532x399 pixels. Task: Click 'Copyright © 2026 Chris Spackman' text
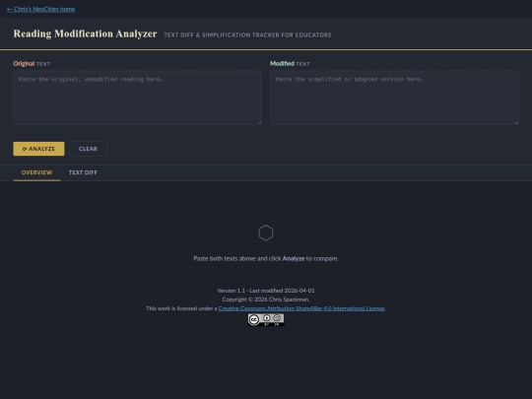point(266,299)
